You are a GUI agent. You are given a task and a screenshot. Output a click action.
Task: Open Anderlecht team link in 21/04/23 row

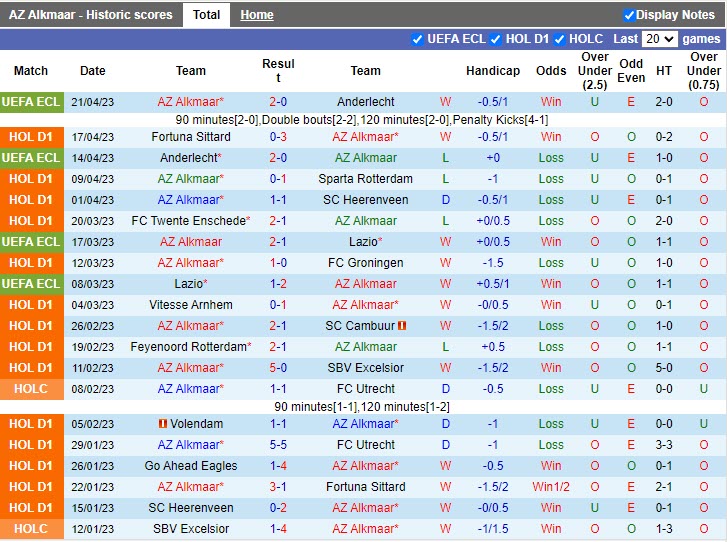[366, 102]
